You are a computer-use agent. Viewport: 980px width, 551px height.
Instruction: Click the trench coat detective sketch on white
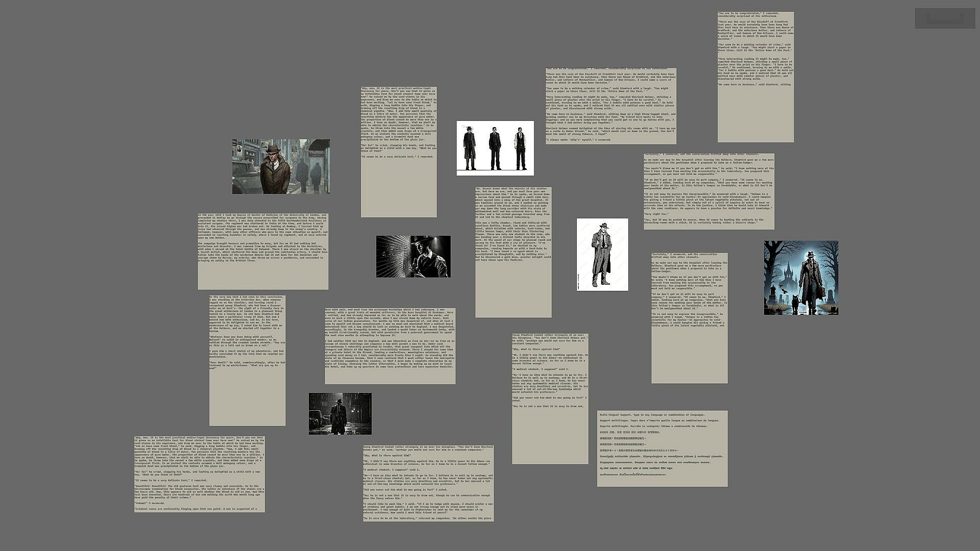pos(602,255)
